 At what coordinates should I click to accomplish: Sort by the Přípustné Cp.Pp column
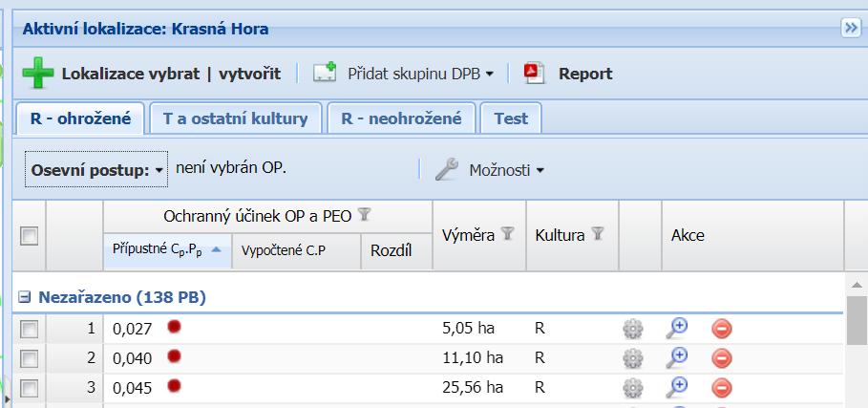(168, 250)
